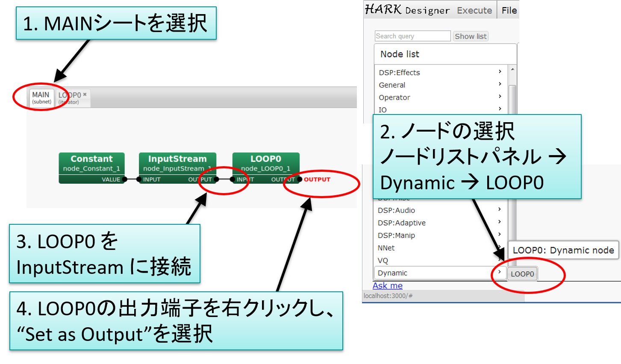Screen dimensions: 621x364
Task: Switch to the LOOP0 iterator tab
Action: click(x=70, y=98)
